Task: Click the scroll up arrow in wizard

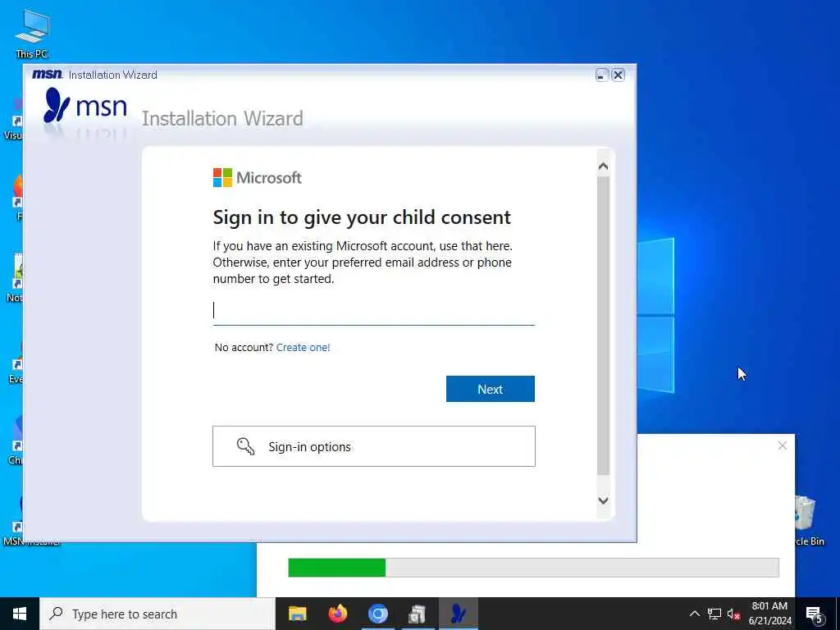Action: click(x=603, y=167)
